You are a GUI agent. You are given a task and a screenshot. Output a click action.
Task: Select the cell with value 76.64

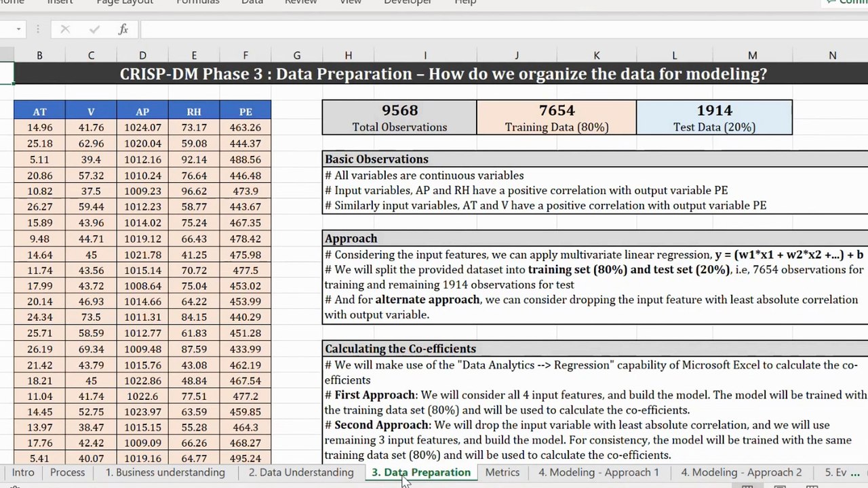(194, 176)
